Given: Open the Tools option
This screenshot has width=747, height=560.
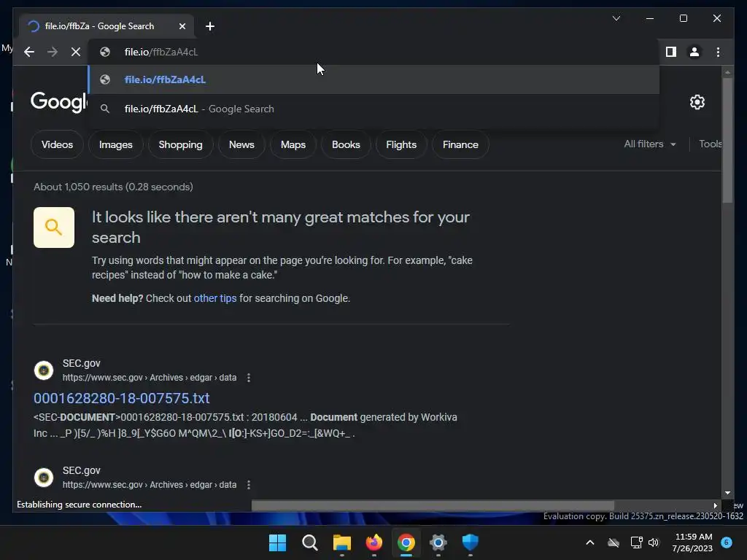Looking at the screenshot, I should tap(710, 144).
